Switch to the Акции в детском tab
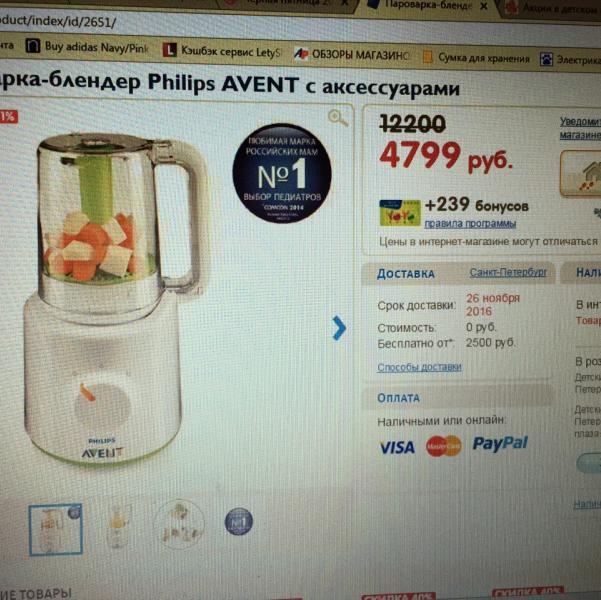Image resolution: width=601 pixels, height=600 pixels. pos(554,8)
